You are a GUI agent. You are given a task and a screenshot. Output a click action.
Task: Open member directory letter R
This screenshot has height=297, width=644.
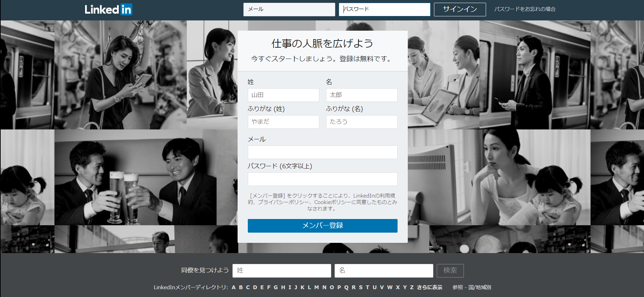point(354,287)
